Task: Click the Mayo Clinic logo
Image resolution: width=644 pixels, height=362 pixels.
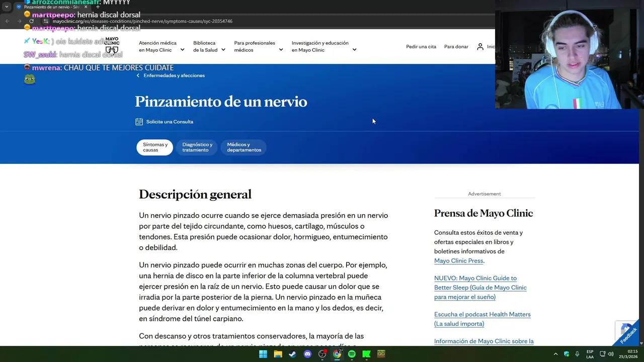Action: pos(112,45)
